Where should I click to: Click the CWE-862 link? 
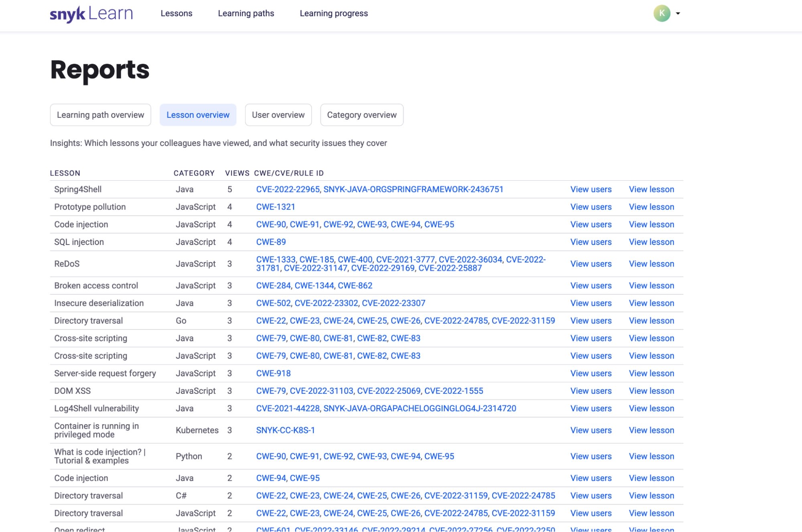355,285
